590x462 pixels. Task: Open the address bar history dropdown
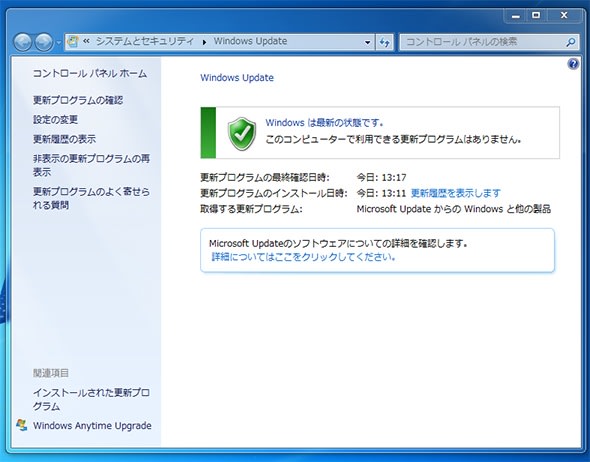point(368,42)
